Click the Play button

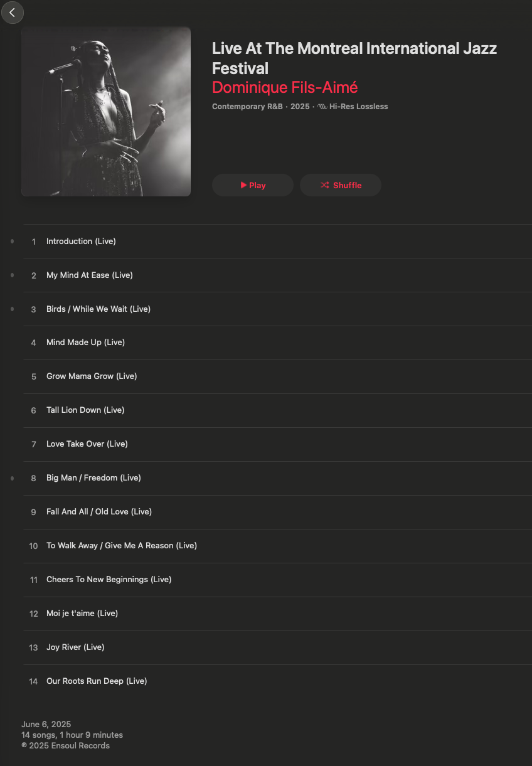pyautogui.click(x=253, y=185)
